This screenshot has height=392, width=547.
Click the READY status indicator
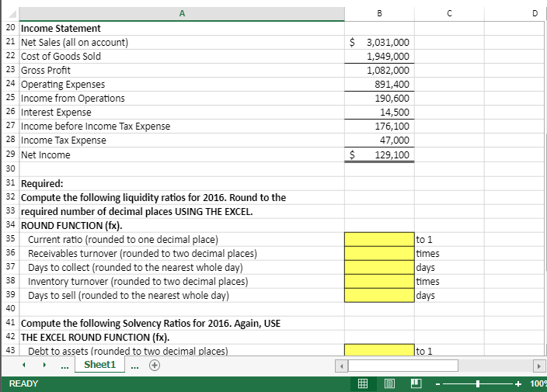(23, 383)
